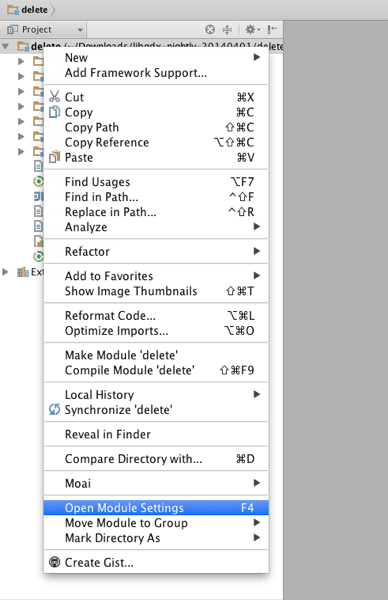Click the Copy pages icon
Viewport: 388px width, 600px height.
(x=54, y=112)
